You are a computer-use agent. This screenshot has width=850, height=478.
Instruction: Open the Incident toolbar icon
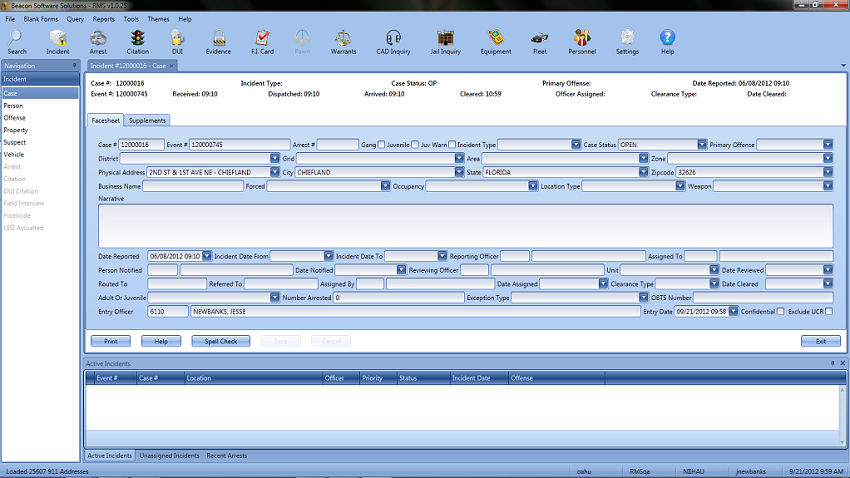(58, 38)
